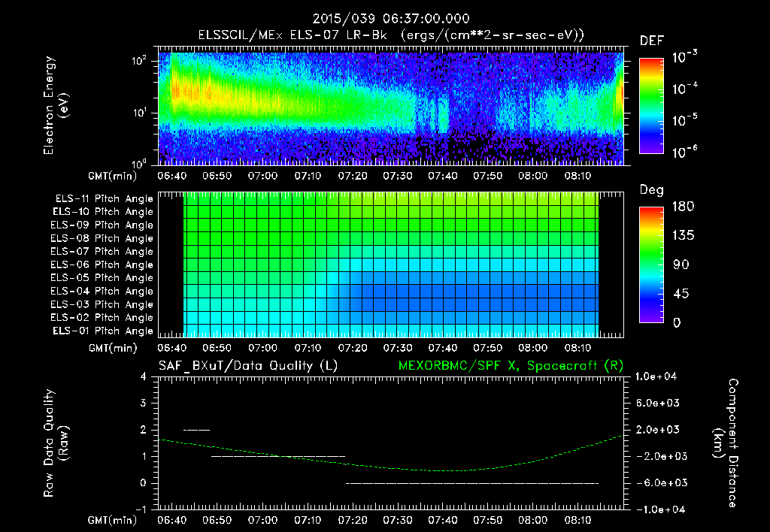Click 07:40 tick label under pitch angle panel
The width and height of the screenshot is (770, 532).
(x=443, y=348)
